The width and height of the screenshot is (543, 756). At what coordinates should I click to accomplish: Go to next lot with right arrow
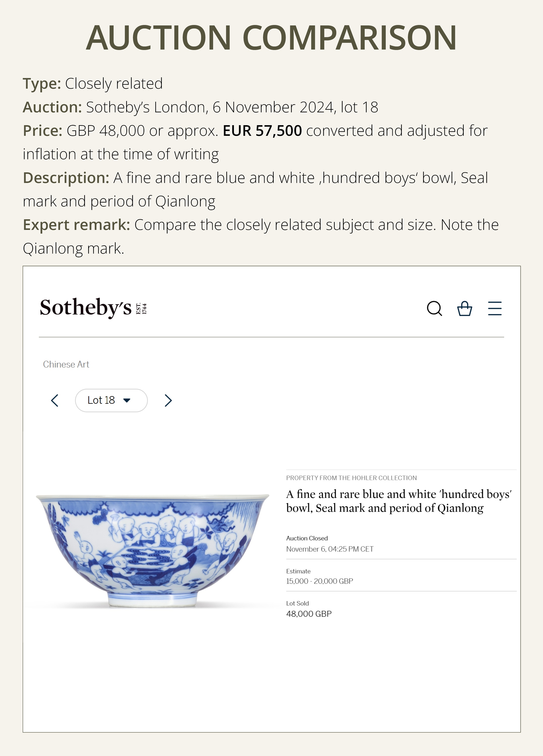[x=168, y=400]
